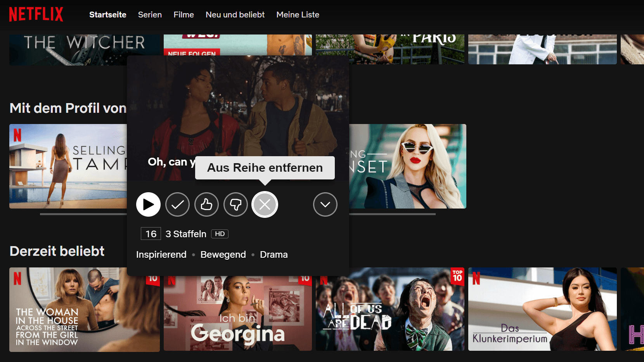Play the previewed series
The width and height of the screenshot is (644, 362).
[148, 204]
